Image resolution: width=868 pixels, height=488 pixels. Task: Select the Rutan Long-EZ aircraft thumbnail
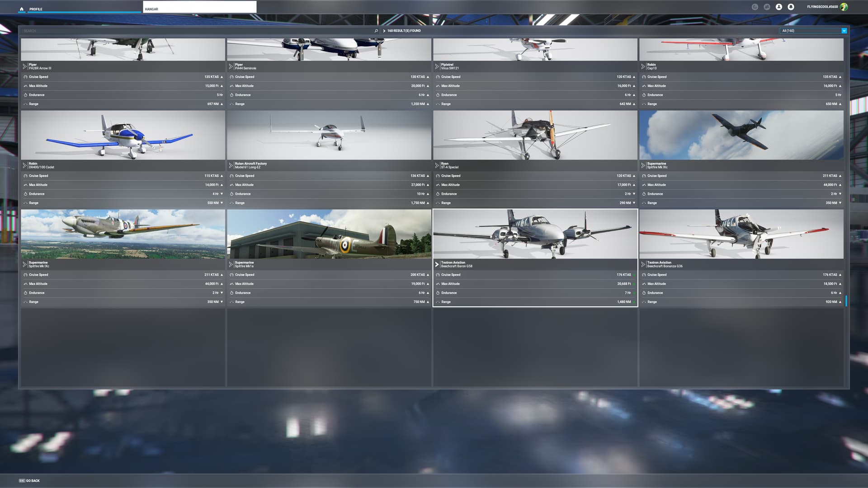(x=329, y=135)
